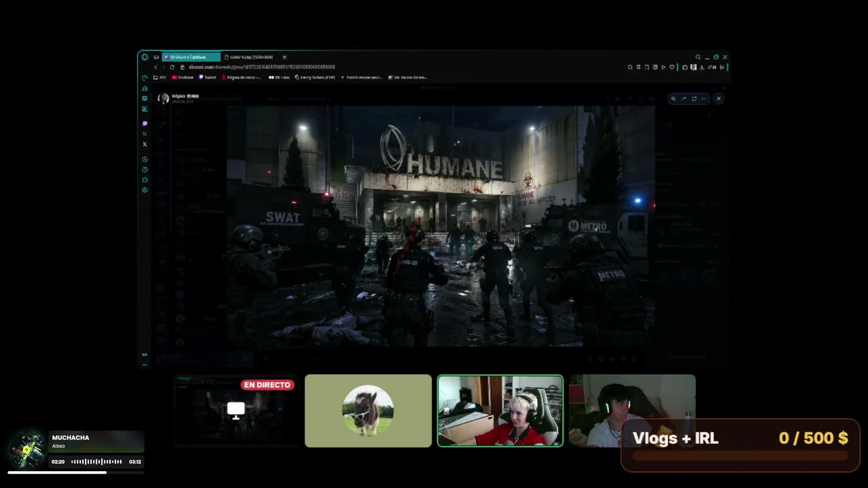
Task: Open the image in browser via viewer toolbar
Action: (694, 99)
